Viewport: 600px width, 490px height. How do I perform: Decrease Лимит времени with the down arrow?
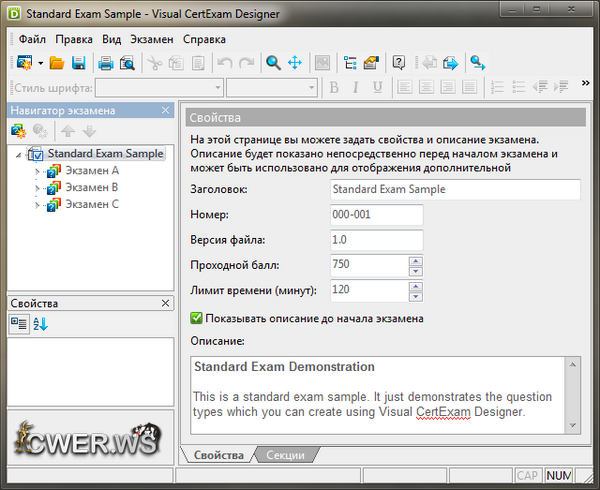pyautogui.click(x=416, y=296)
